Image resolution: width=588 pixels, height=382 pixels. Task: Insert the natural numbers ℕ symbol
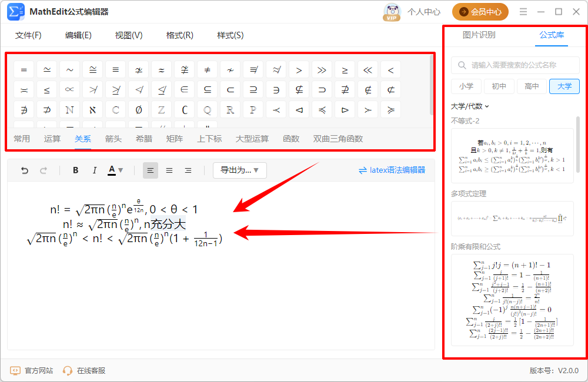pyautogui.click(x=70, y=110)
